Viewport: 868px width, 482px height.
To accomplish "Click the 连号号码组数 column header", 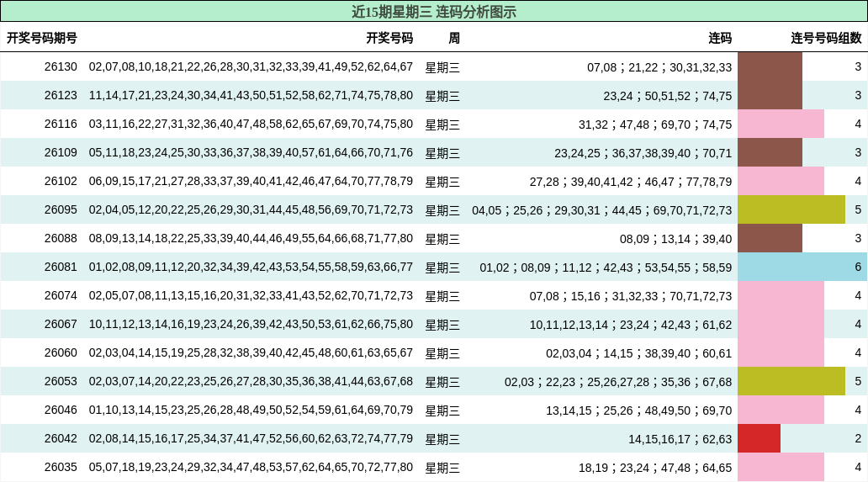I will click(x=827, y=38).
